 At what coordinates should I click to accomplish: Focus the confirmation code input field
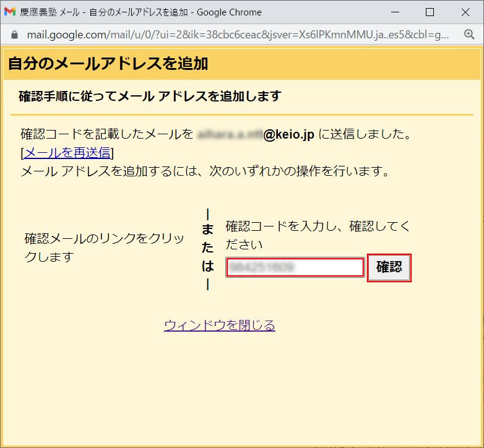coord(295,267)
